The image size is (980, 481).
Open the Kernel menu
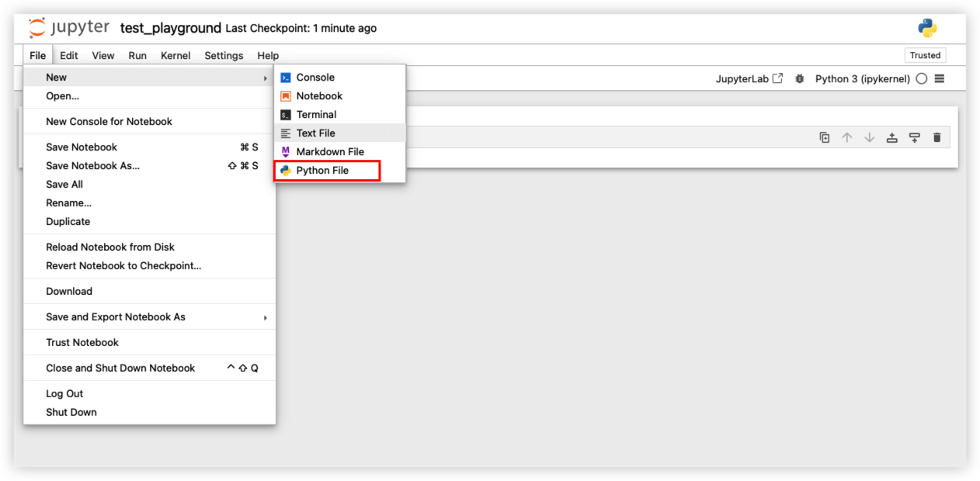coord(175,55)
